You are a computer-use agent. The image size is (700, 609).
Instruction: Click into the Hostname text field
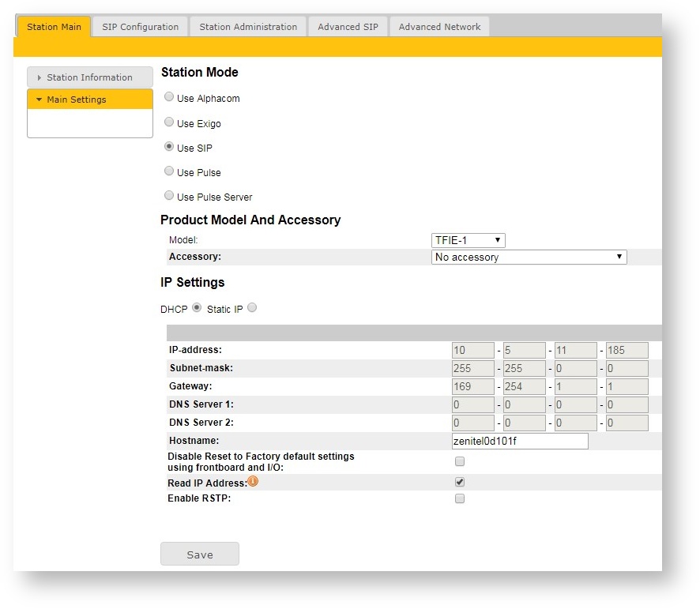pos(519,441)
